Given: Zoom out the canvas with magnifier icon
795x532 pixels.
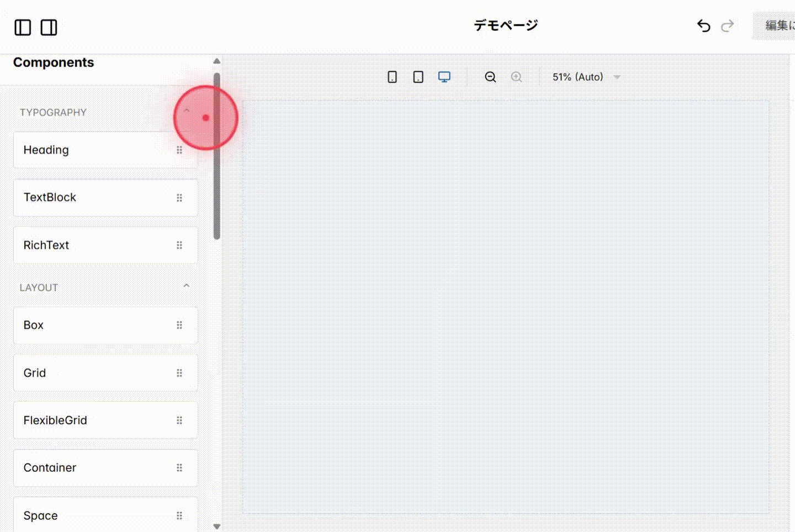Looking at the screenshot, I should click(x=490, y=77).
